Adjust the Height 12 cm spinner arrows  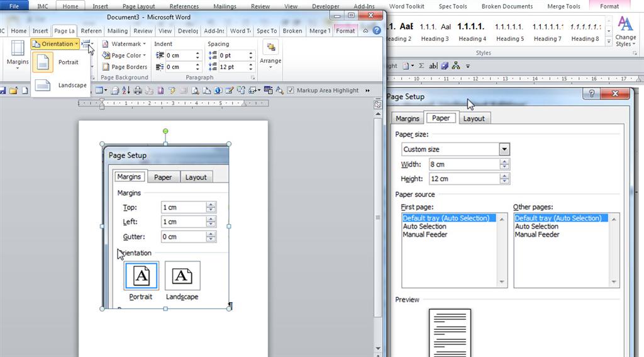(x=504, y=179)
